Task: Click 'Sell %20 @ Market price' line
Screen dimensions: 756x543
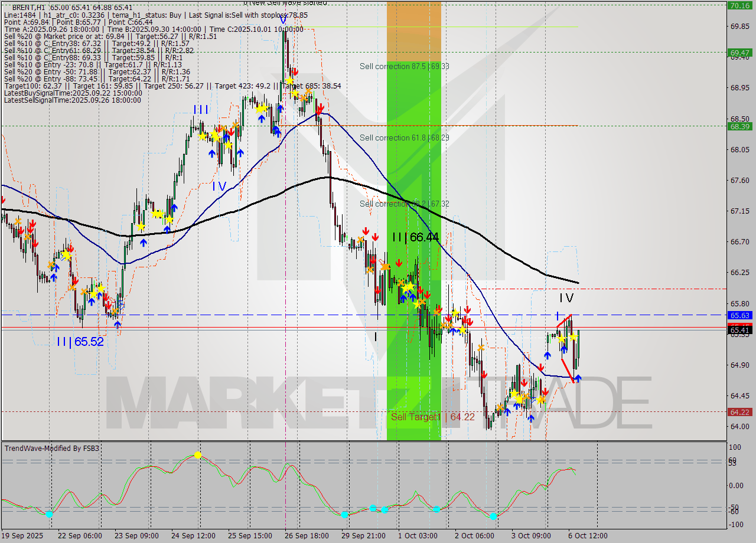Action: [110, 37]
